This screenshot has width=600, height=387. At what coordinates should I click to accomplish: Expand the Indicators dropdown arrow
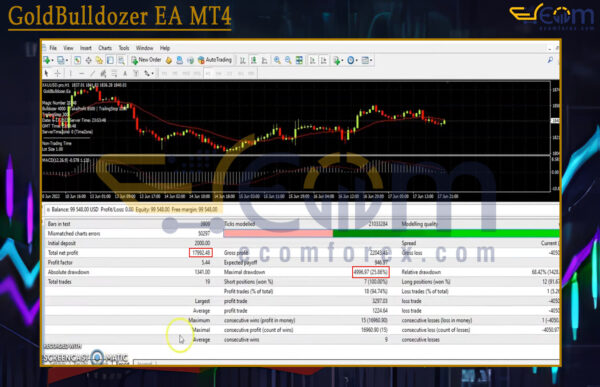[x=342, y=60]
